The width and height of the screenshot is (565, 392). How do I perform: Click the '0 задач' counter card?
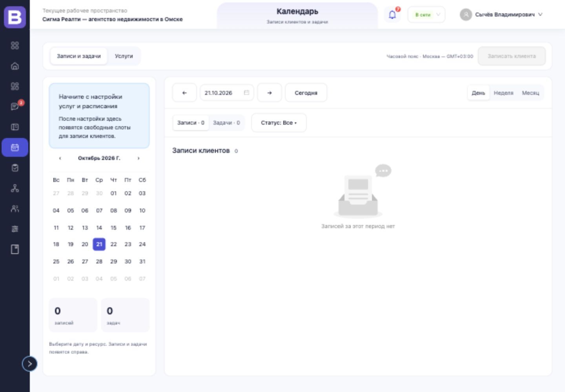(x=125, y=315)
